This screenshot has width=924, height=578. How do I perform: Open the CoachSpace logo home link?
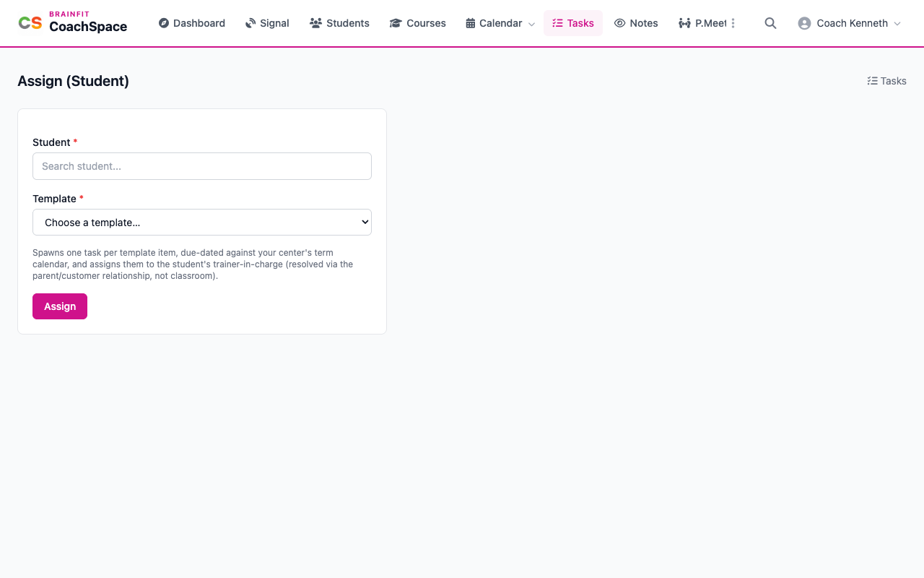(x=73, y=23)
